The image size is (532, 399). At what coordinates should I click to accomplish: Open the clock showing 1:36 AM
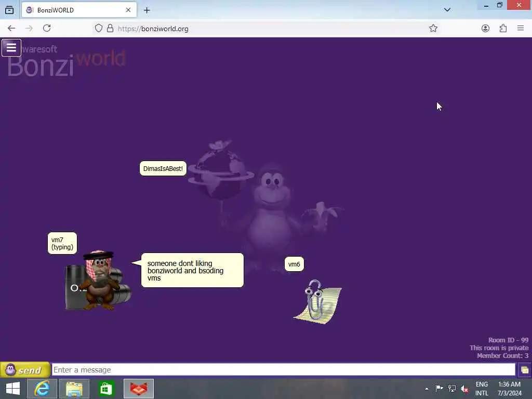510,389
